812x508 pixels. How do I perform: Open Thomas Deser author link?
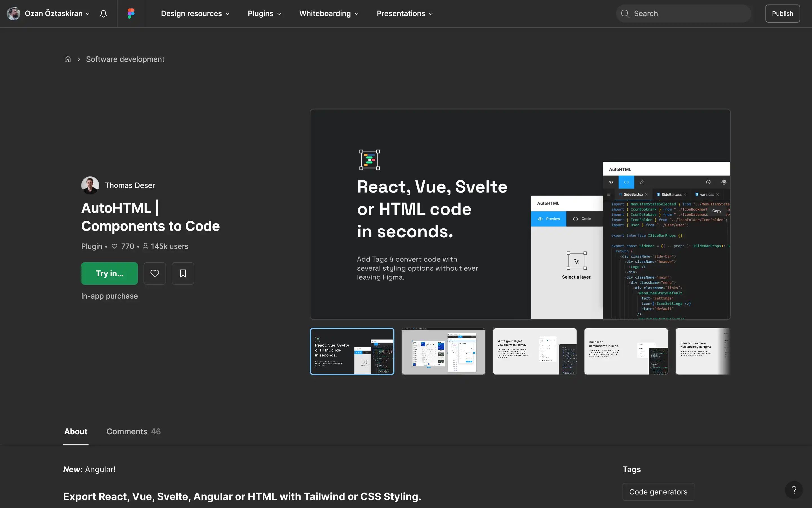coord(130,185)
